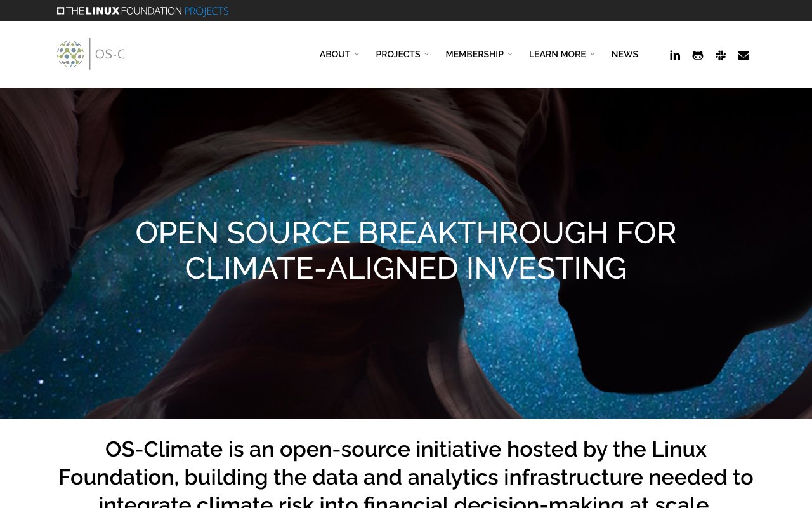Expand the About dropdown chevron
The height and width of the screenshot is (508, 812).
pyautogui.click(x=357, y=55)
